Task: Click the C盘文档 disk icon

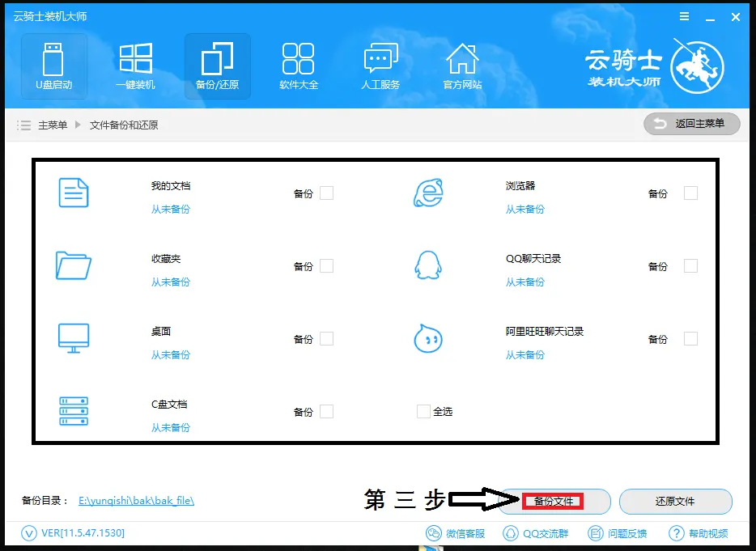Action: tap(74, 411)
